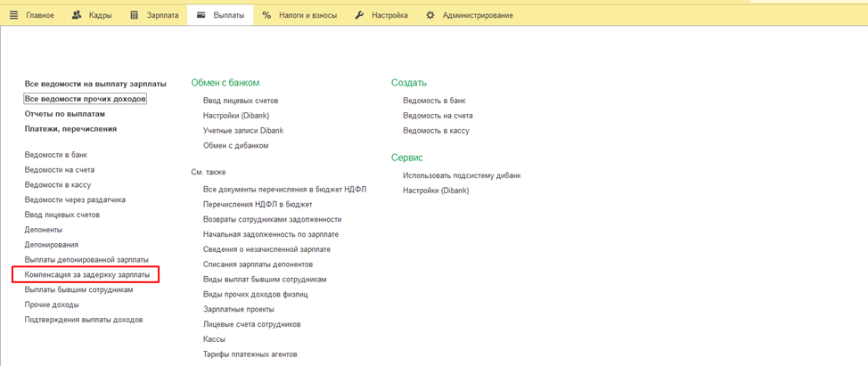Click the gear icon for Администрирование

coord(430,15)
